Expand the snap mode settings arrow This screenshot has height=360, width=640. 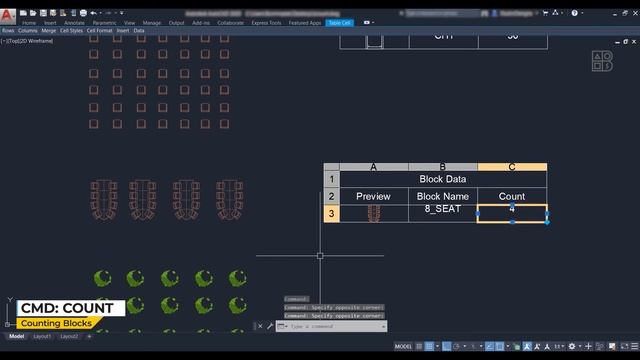(438, 346)
